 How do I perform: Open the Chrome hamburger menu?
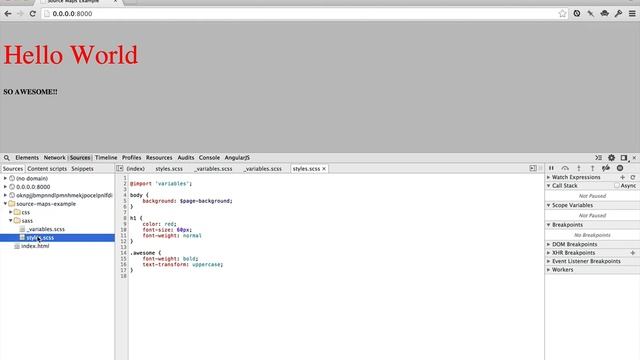(x=632, y=13)
